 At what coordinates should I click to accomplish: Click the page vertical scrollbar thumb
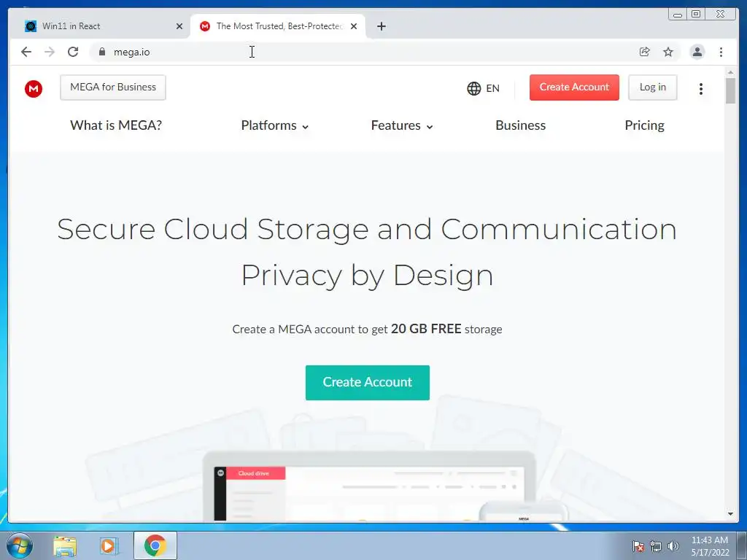730,90
